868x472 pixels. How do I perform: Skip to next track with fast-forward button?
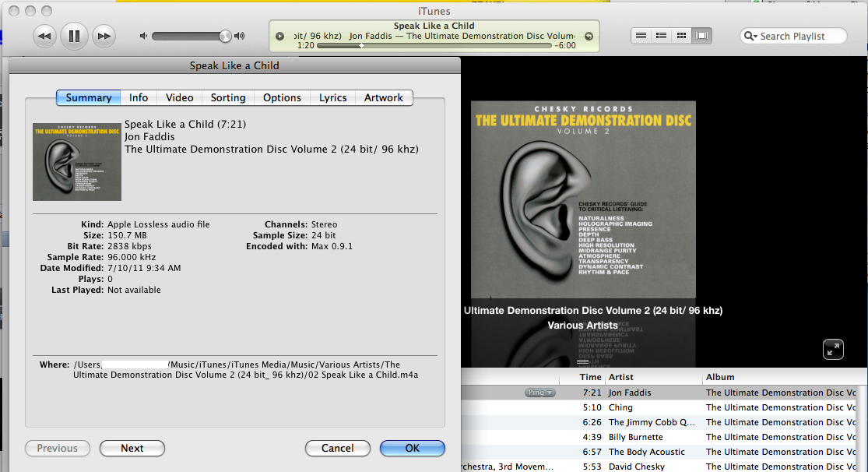[x=104, y=37]
